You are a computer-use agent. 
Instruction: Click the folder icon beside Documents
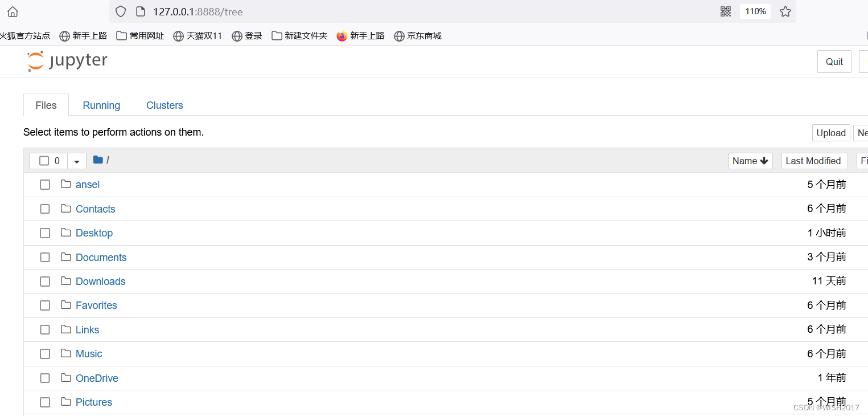coord(66,257)
